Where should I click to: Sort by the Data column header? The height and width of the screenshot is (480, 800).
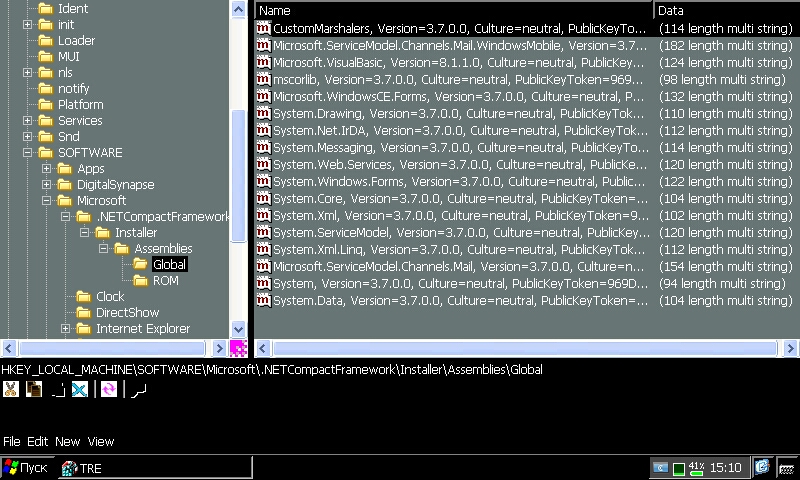click(727, 10)
